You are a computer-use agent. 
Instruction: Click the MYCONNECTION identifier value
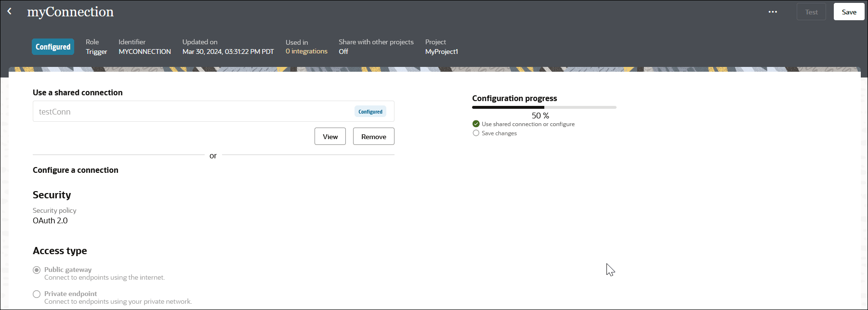coord(145,52)
